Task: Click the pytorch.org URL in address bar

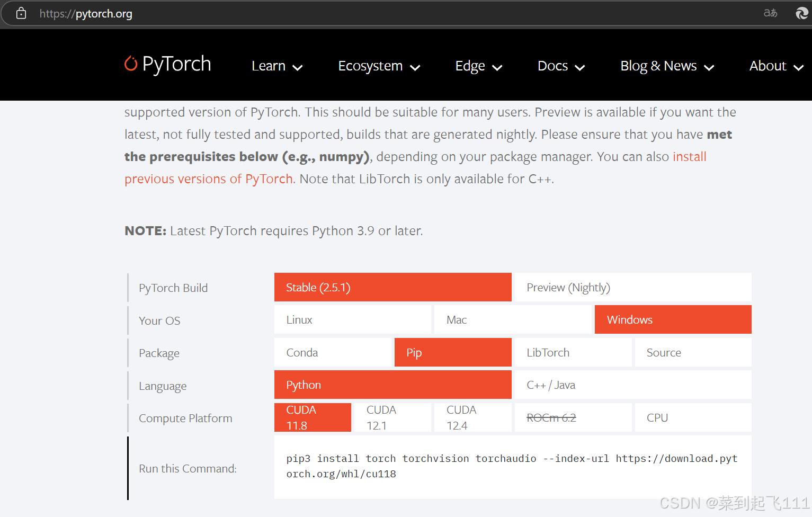Action: (x=86, y=13)
